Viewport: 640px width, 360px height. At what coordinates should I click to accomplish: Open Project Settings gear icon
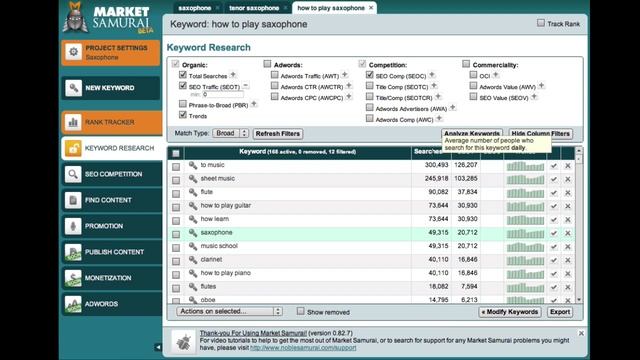pos(73,52)
